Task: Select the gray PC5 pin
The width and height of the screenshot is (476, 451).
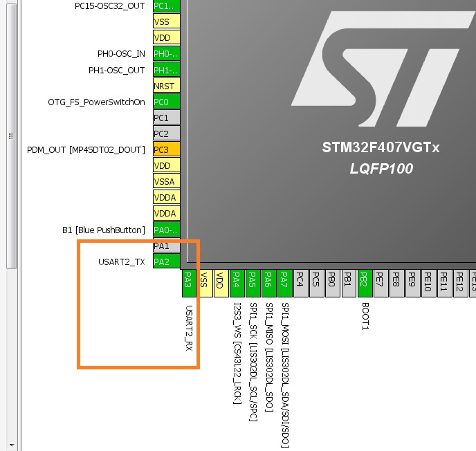Action: click(317, 283)
